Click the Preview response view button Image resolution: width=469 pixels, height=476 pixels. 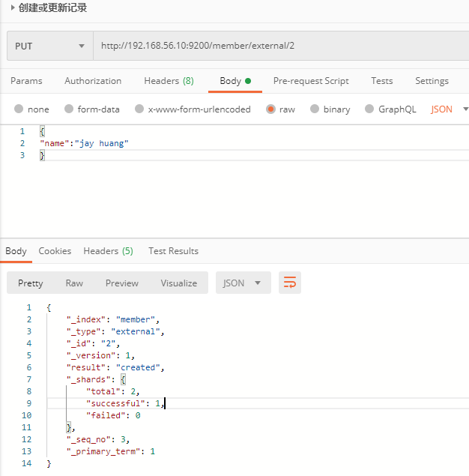pyautogui.click(x=122, y=283)
